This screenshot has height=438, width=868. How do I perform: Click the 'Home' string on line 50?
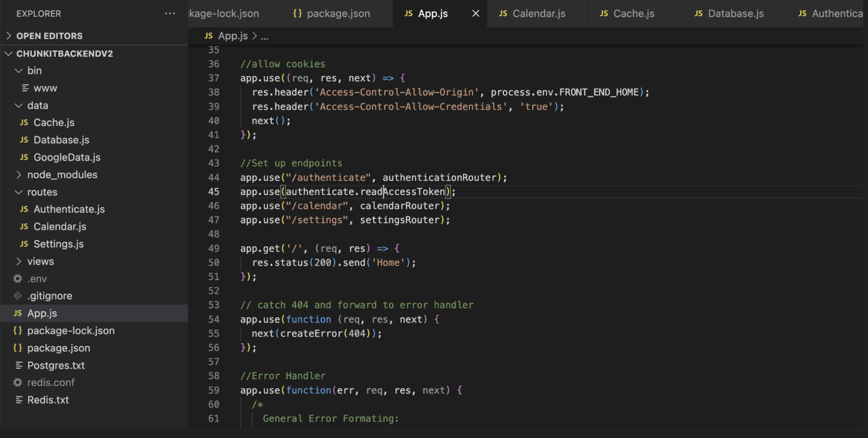point(388,263)
